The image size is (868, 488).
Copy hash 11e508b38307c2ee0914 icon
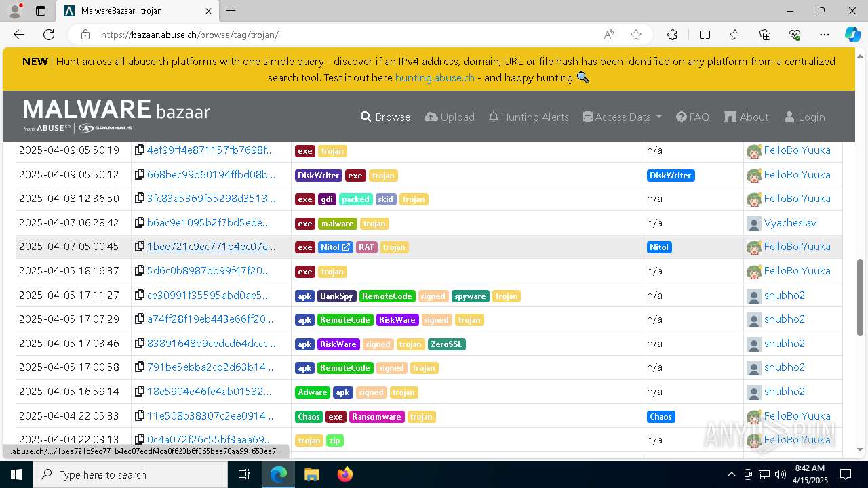click(x=139, y=415)
